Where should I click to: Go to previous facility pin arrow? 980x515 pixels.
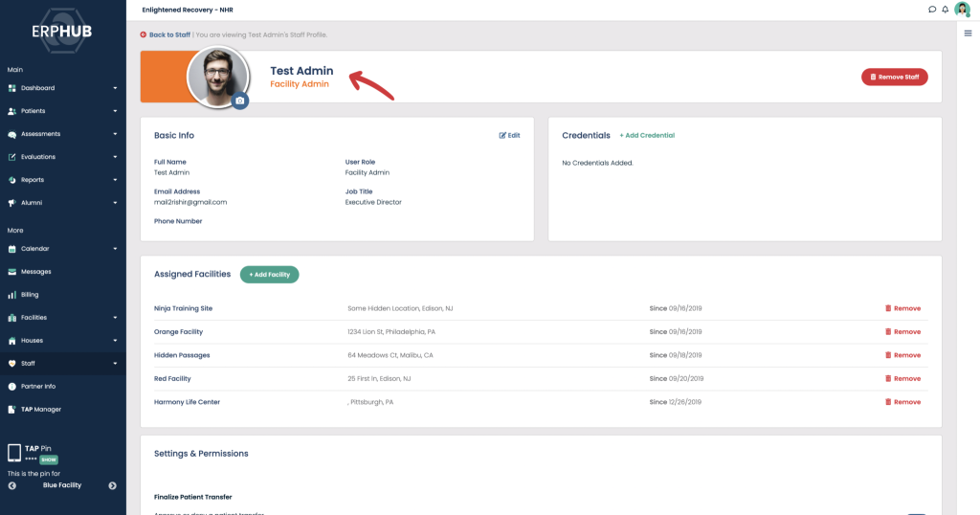11,485
